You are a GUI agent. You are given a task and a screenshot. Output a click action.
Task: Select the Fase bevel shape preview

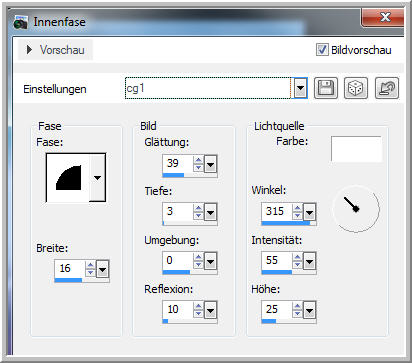[68, 178]
